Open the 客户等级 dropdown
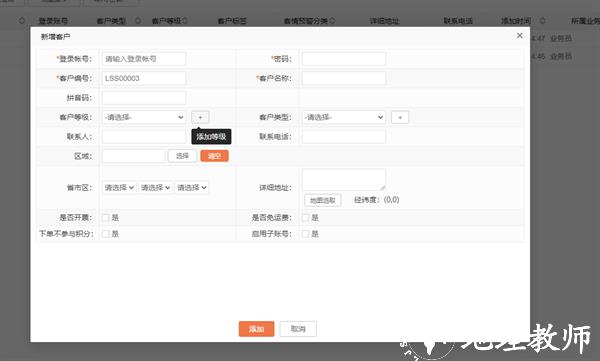The image size is (600, 361). (144, 117)
